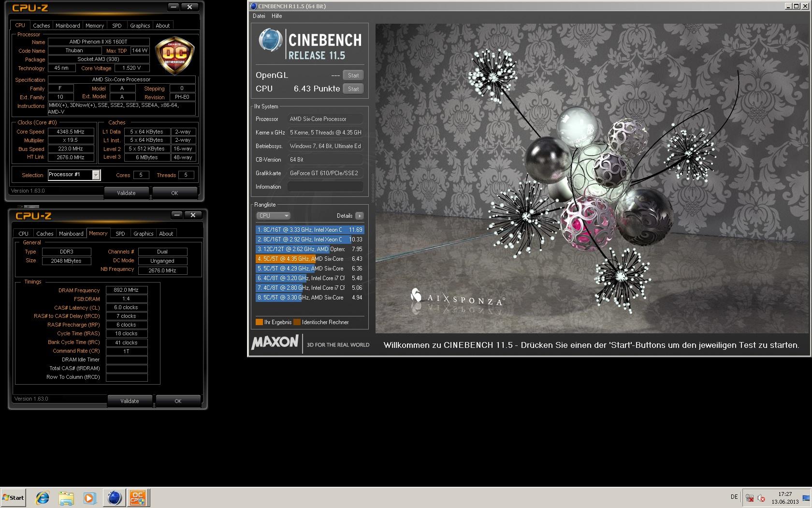Click the Core Speed value 4348.5 MHz
The height and width of the screenshot is (508, 812).
[x=71, y=132]
